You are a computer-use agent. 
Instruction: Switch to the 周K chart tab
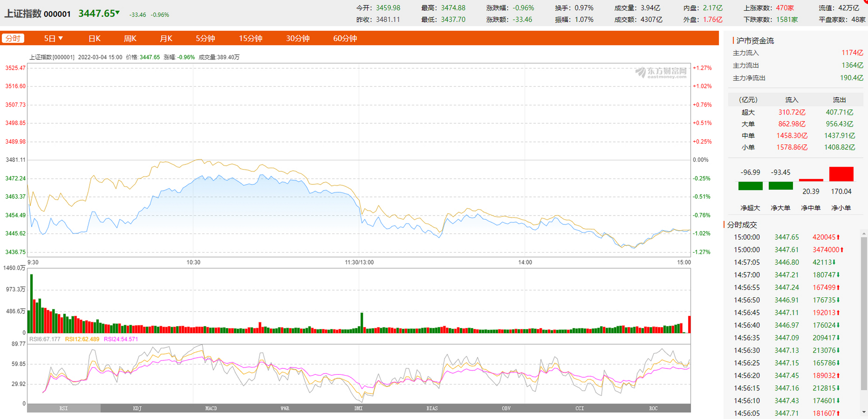tap(130, 38)
